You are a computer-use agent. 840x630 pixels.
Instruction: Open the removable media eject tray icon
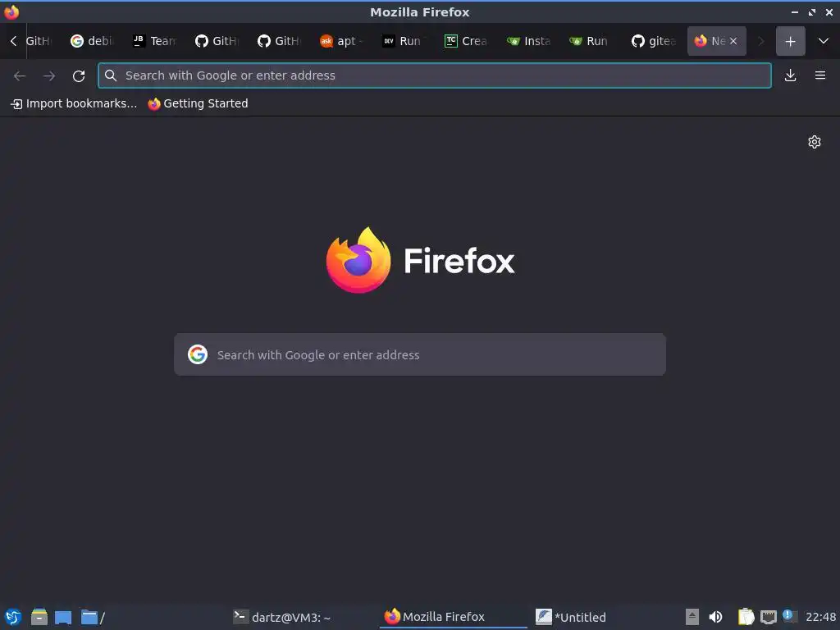click(692, 617)
